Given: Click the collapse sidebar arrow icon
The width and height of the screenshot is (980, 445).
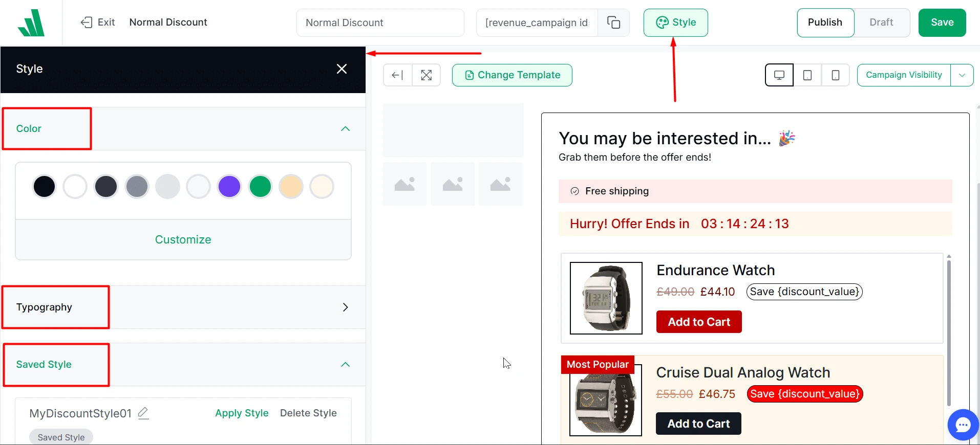Looking at the screenshot, I should [x=397, y=75].
